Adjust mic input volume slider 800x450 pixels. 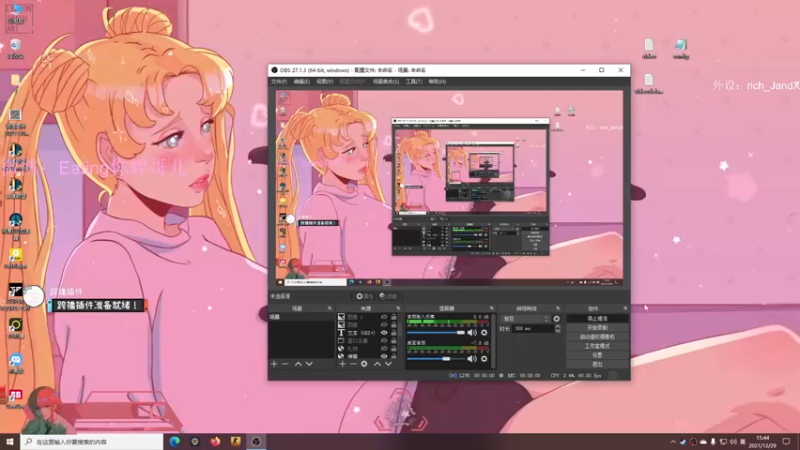(436, 333)
